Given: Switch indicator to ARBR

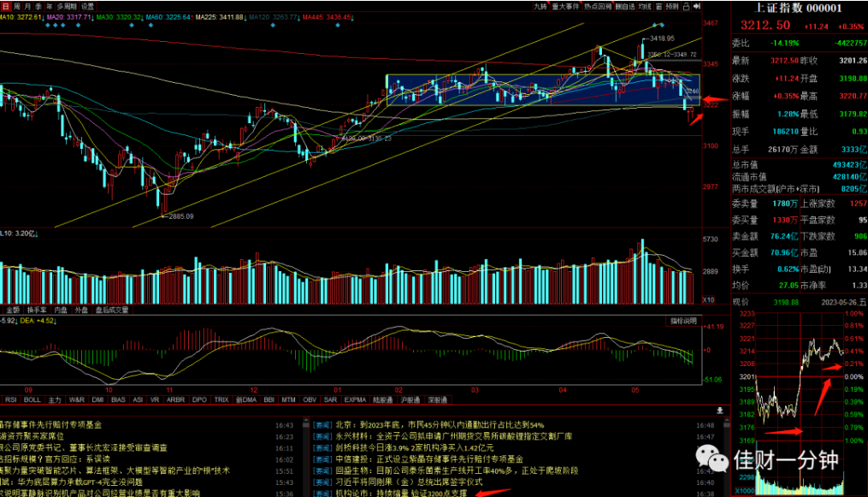Looking at the screenshot, I should tap(176, 399).
